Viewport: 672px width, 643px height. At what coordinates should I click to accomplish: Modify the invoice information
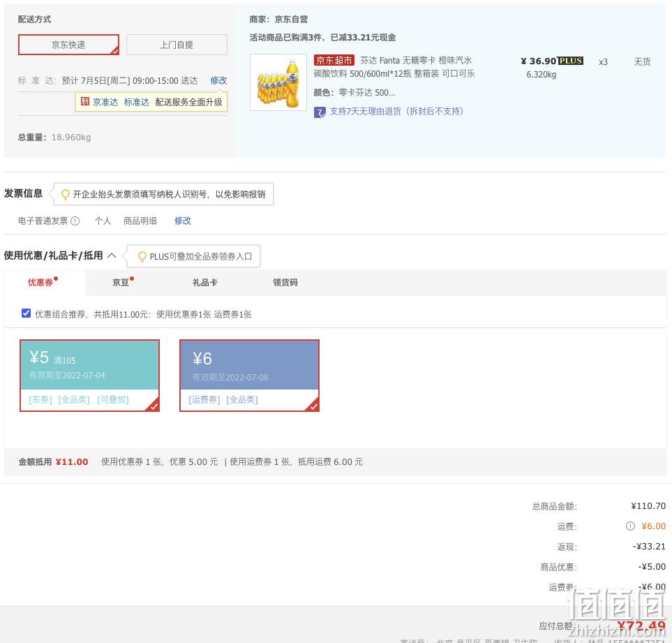point(183,221)
